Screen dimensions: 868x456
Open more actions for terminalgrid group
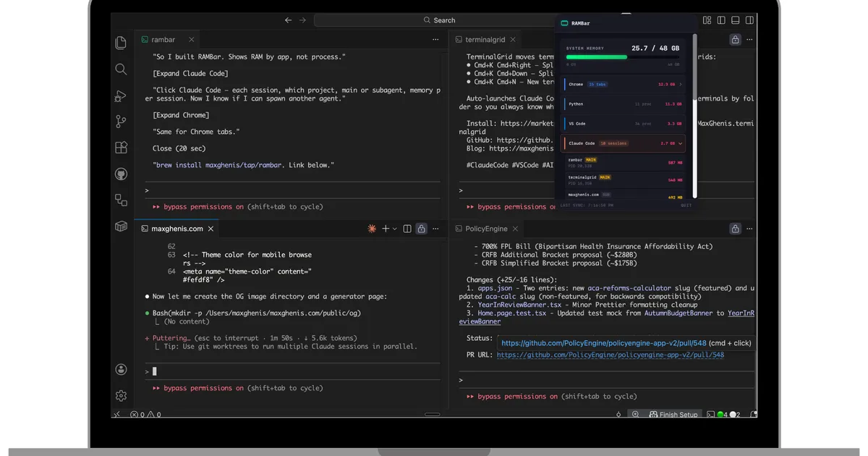(749, 40)
